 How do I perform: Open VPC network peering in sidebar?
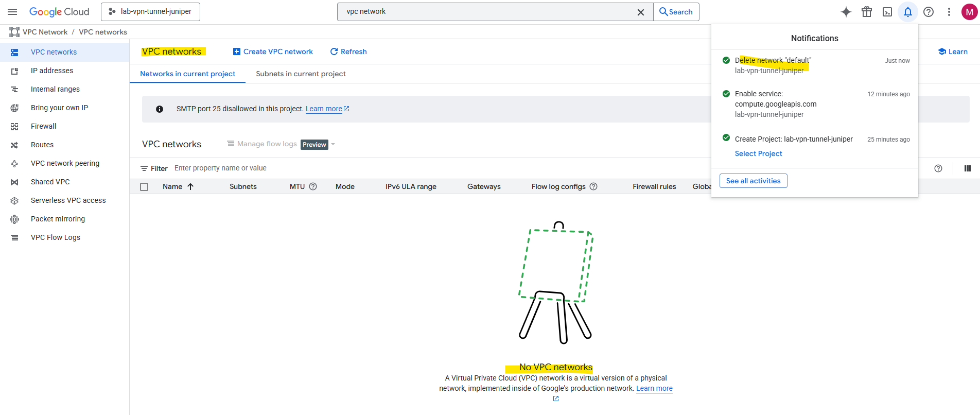(x=64, y=163)
